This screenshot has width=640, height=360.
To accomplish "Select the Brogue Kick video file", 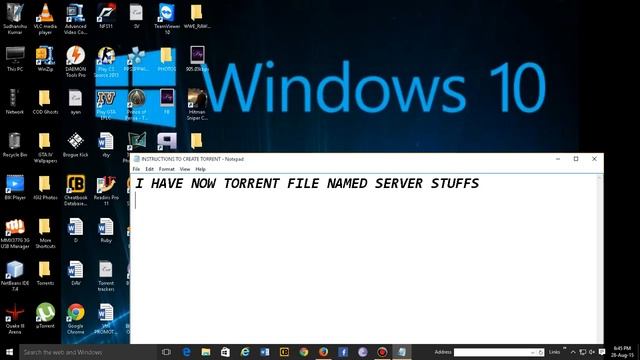I will click(76, 144).
